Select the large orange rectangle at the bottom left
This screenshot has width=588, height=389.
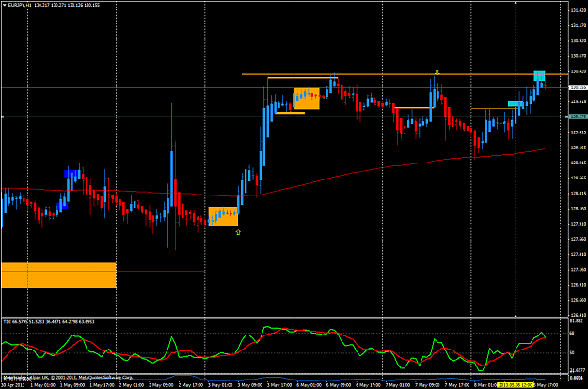59,275
